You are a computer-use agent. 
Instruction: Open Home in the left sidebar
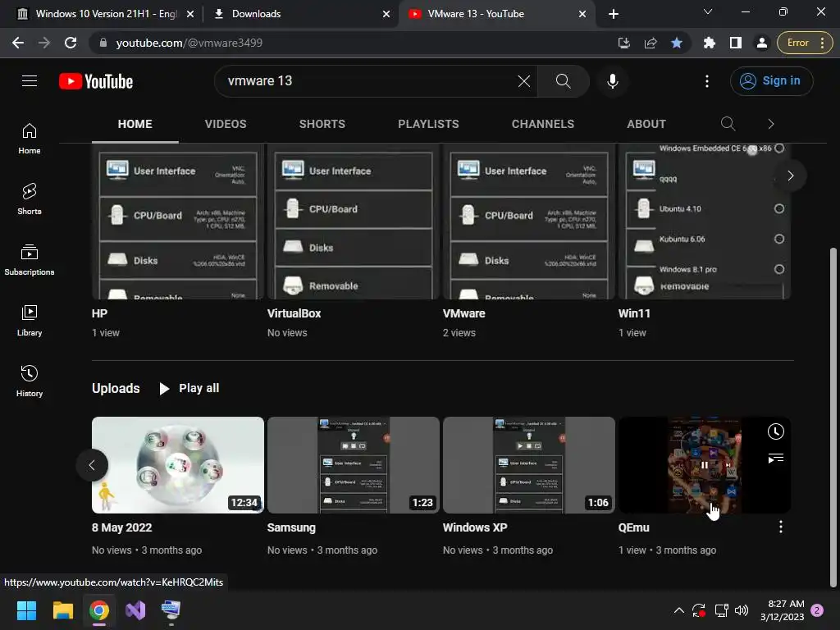click(30, 139)
